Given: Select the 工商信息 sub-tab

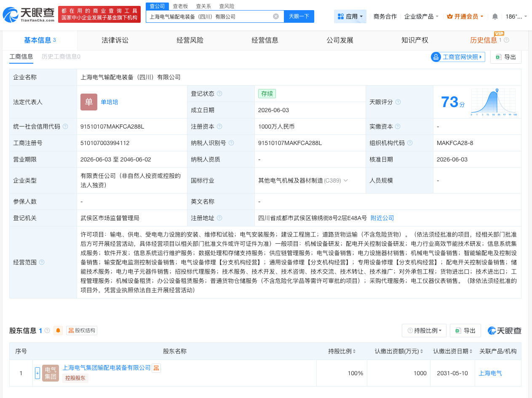Looking at the screenshot, I should pos(21,56).
